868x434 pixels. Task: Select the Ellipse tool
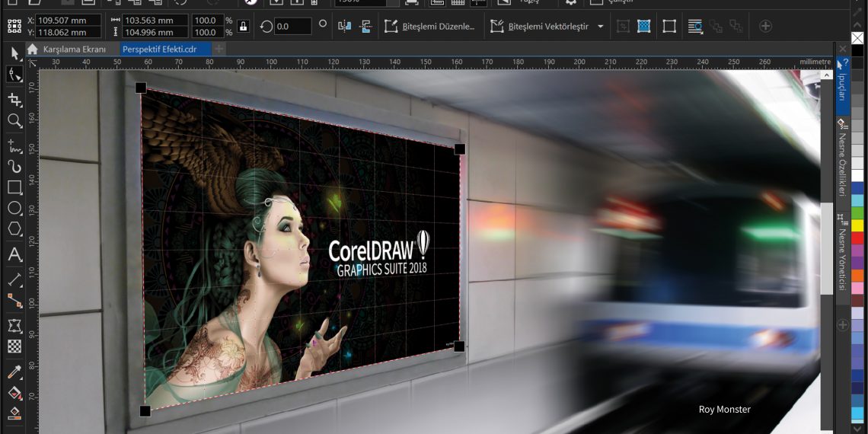click(14, 208)
